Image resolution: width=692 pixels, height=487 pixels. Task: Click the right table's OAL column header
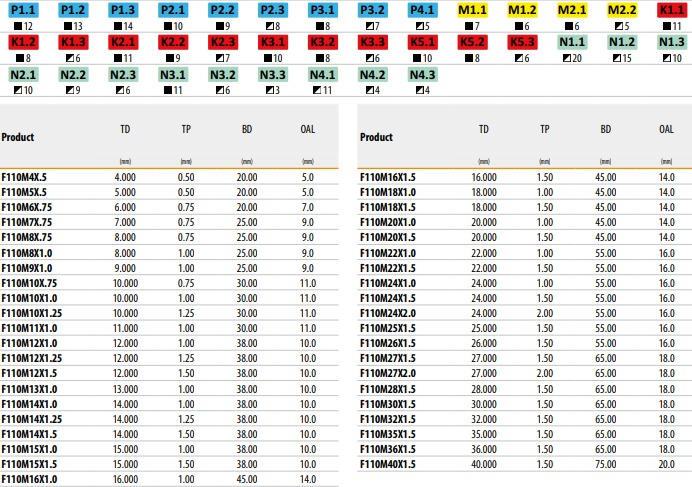(666, 130)
